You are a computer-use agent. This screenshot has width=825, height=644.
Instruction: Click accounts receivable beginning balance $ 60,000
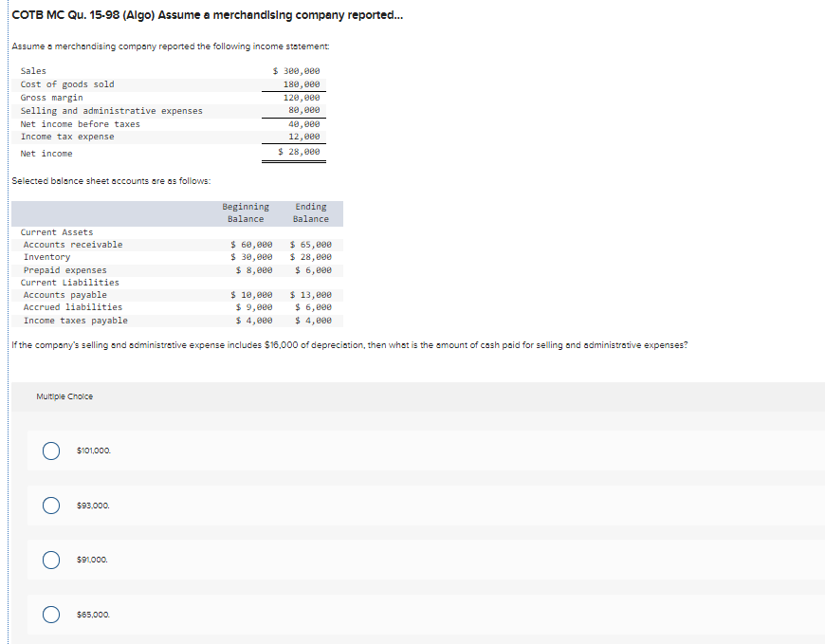(x=251, y=245)
